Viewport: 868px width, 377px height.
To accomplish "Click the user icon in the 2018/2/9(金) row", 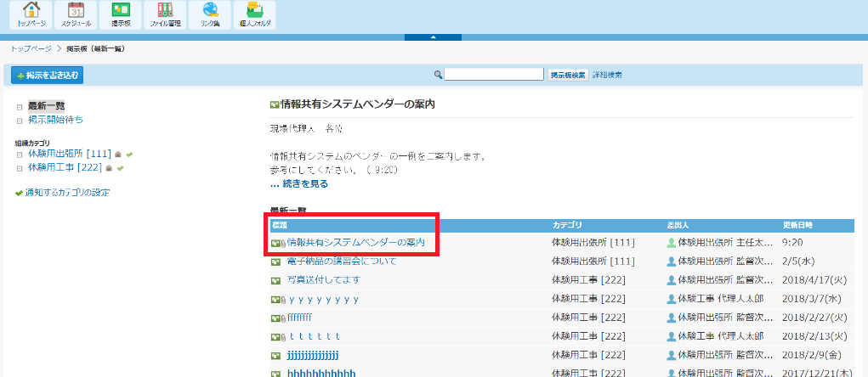I will coord(672,355).
